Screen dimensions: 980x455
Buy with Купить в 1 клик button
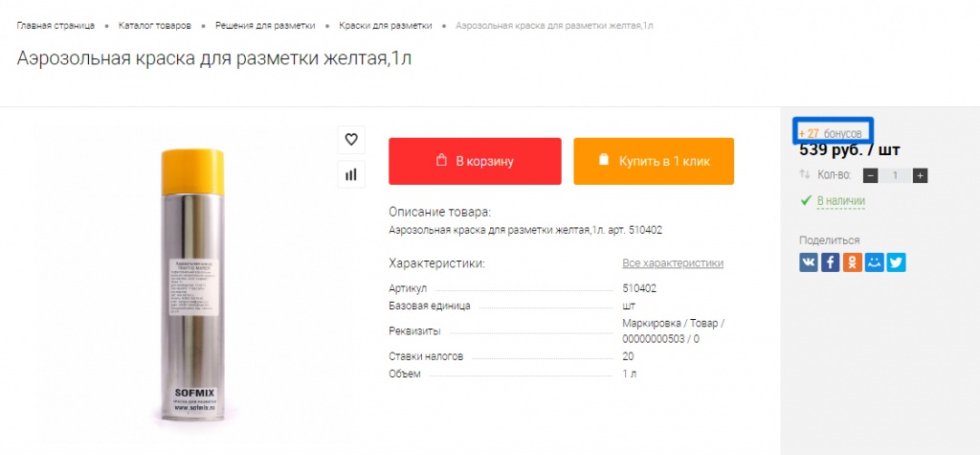coord(654,162)
